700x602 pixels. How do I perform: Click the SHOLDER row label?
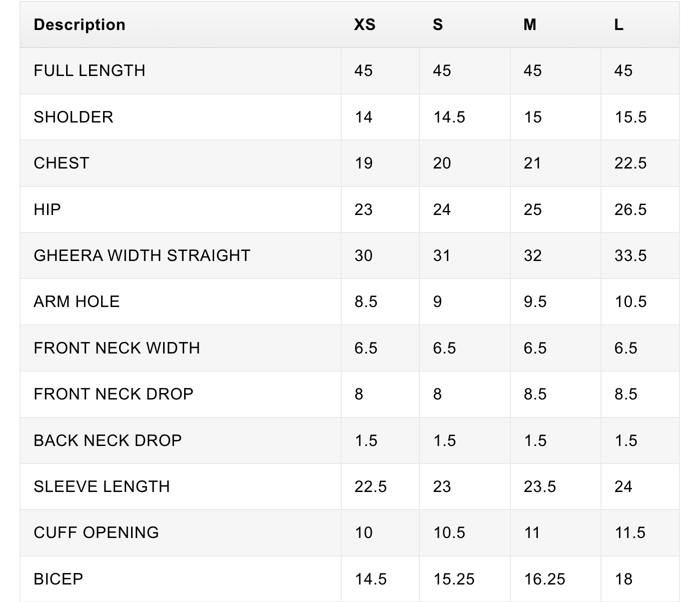[74, 117]
